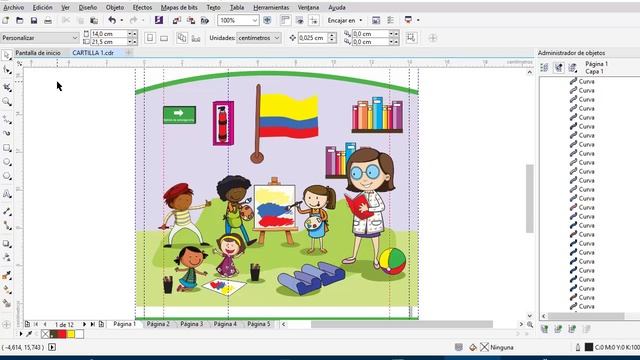Select the Artistic Media tool
The image size is (640, 360).
tap(7, 133)
